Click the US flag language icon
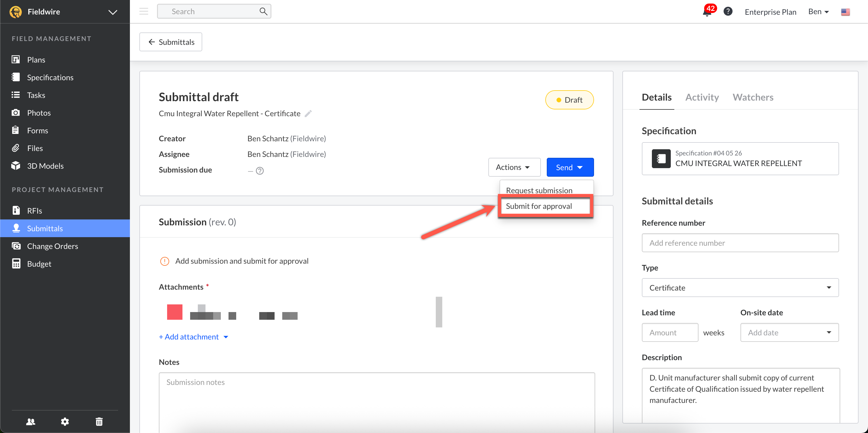This screenshot has width=868, height=433. pos(845,12)
